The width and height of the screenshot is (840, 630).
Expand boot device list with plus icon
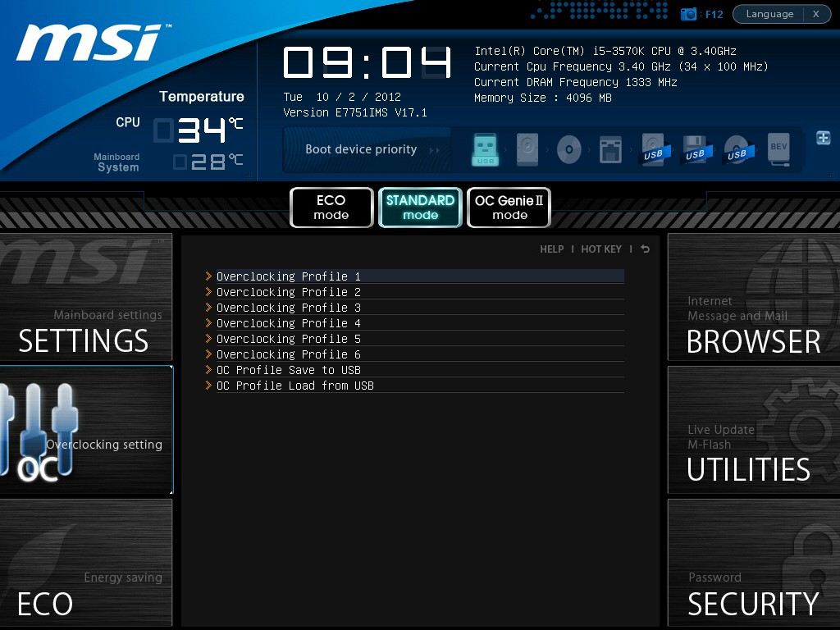click(823, 138)
